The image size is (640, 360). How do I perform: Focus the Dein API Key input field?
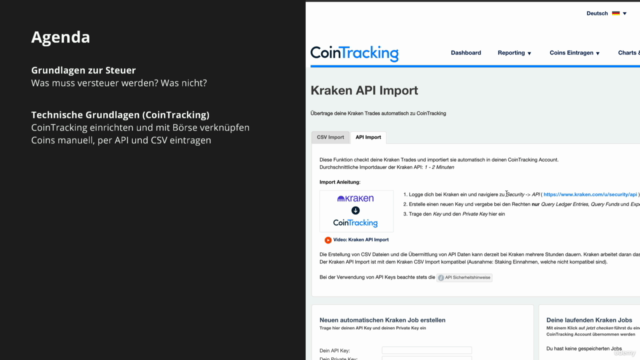[427, 350]
